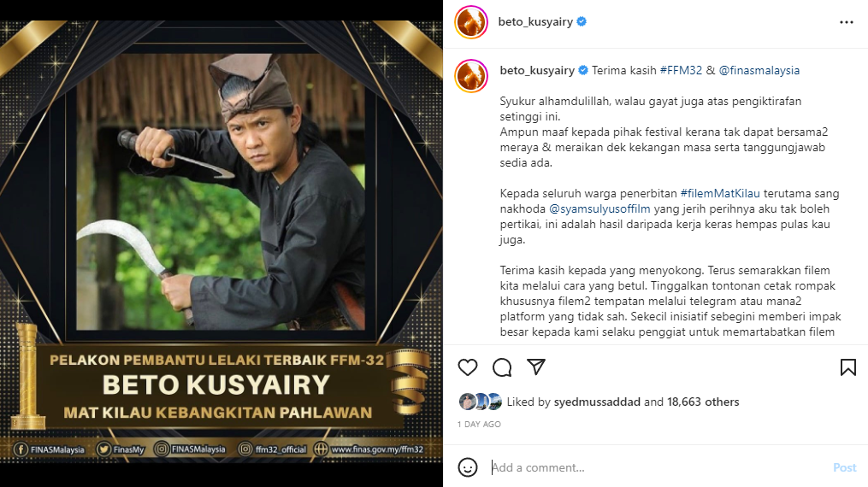The image size is (868, 487).
Task: Open the three-dot more options menu
Action: click(x=847, y=22)
